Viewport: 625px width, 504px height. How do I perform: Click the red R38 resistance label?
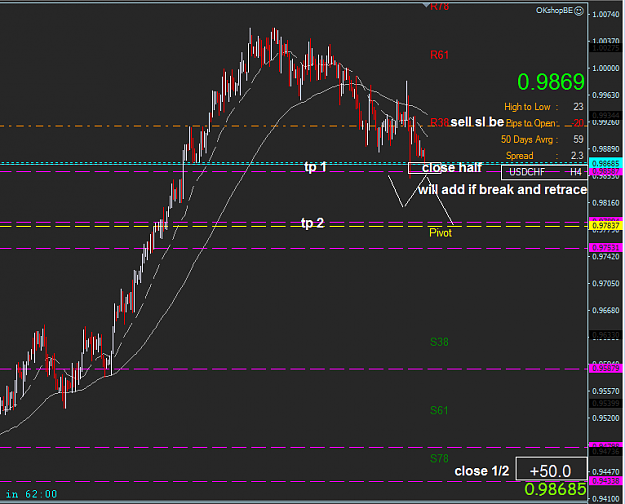440,122
